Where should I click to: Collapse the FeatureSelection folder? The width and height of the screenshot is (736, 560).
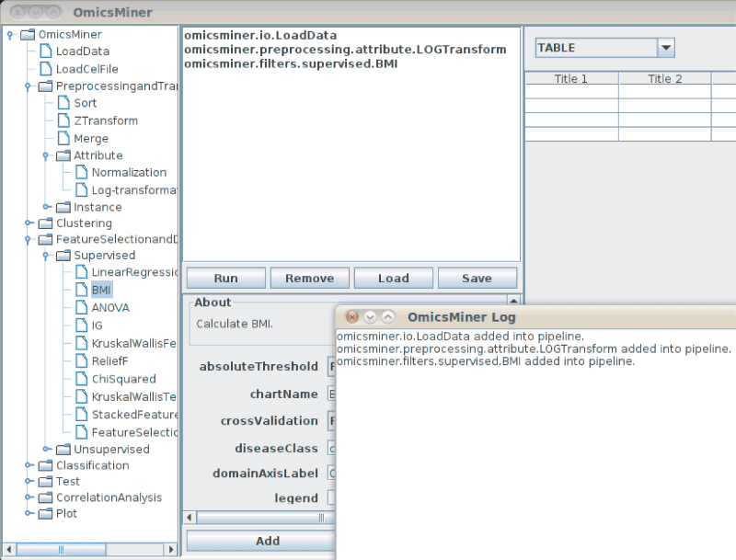pos(28,240)
